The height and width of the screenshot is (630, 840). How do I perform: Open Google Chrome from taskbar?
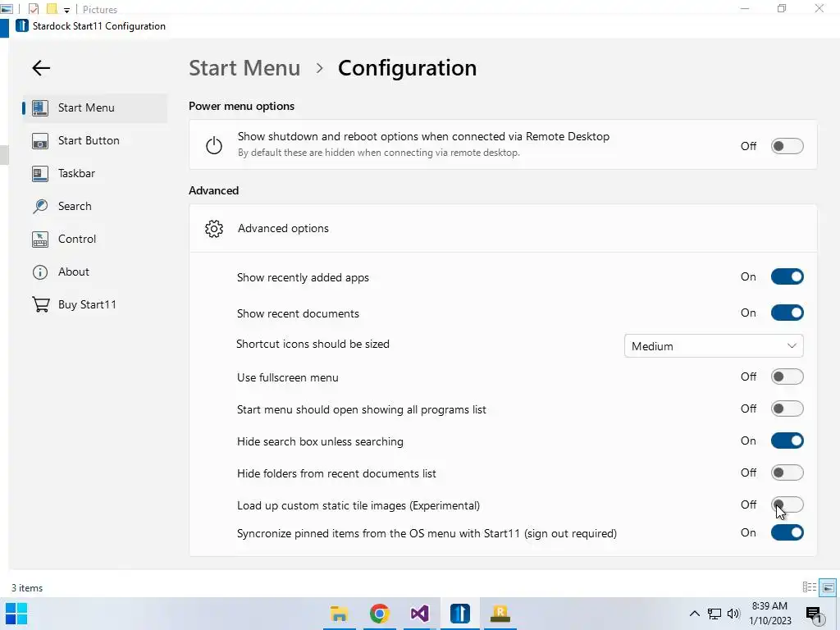[x=379, y=614]
